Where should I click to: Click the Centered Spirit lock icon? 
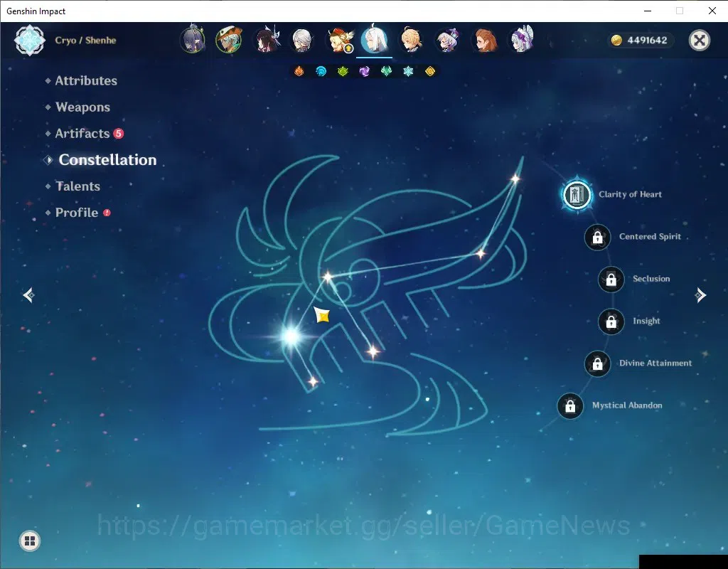click(x=597, y=238)
